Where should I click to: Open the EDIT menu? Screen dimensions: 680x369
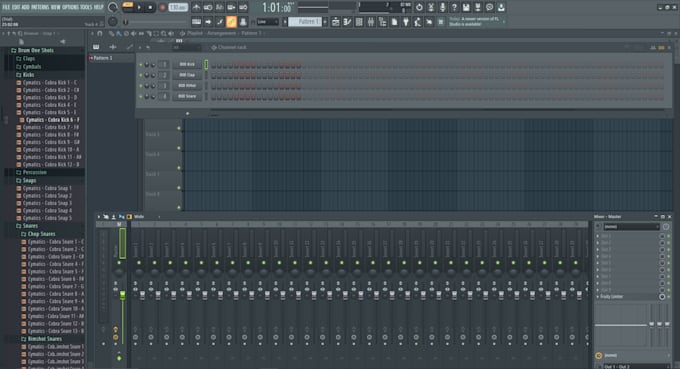(16, 7)
